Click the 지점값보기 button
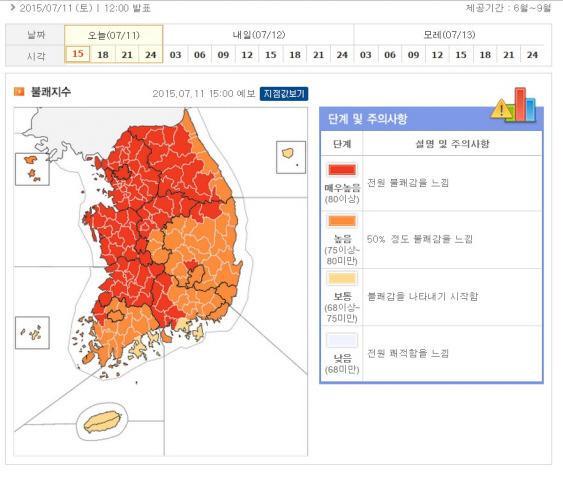The width and height of the screenshot is (563, 480). click(x=284, y=94)
